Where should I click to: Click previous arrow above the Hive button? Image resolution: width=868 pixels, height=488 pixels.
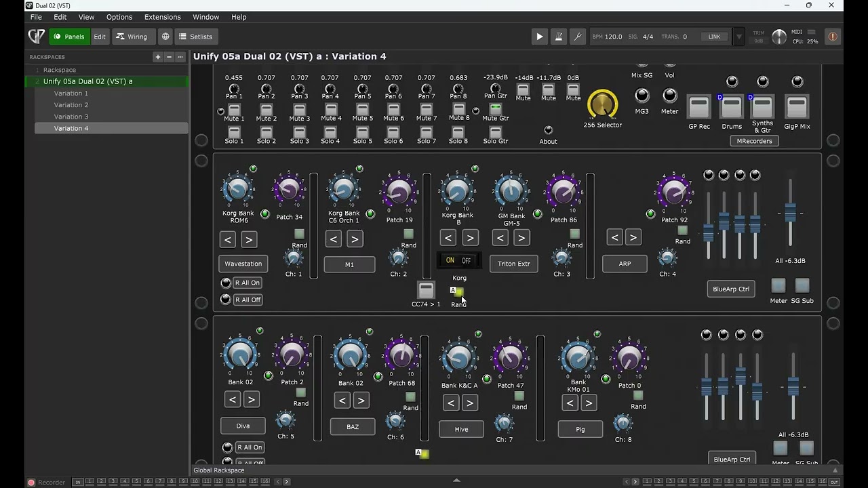[x=451, y=403]
